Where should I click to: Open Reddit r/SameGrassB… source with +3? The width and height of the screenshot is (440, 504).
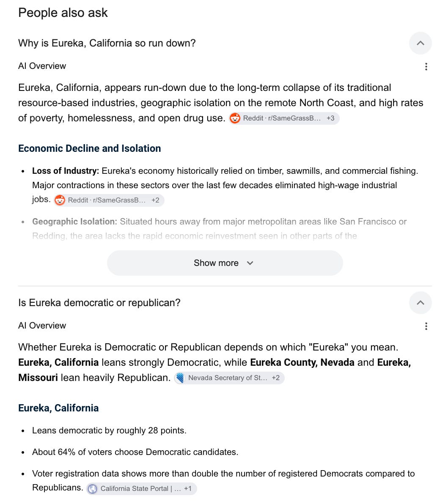[284, 118]
